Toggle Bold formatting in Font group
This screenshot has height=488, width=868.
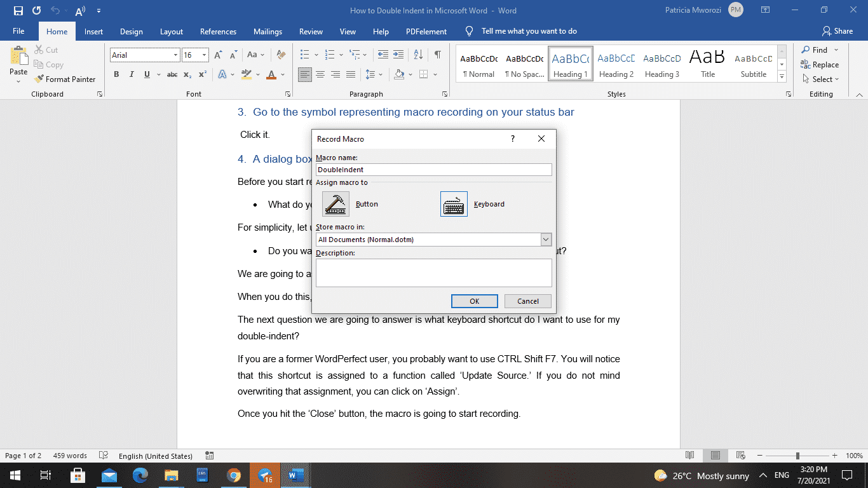coord(116,74)
